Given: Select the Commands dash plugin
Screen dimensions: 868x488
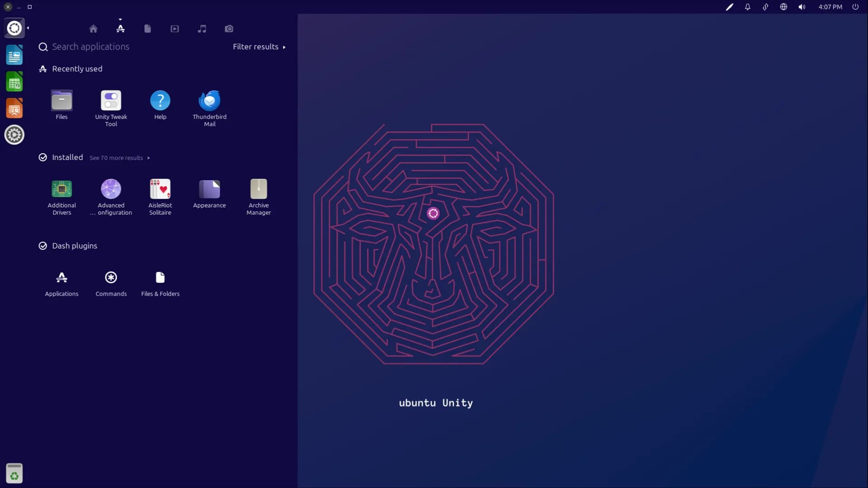Looking at the screenshot, I should coord(111,277).
